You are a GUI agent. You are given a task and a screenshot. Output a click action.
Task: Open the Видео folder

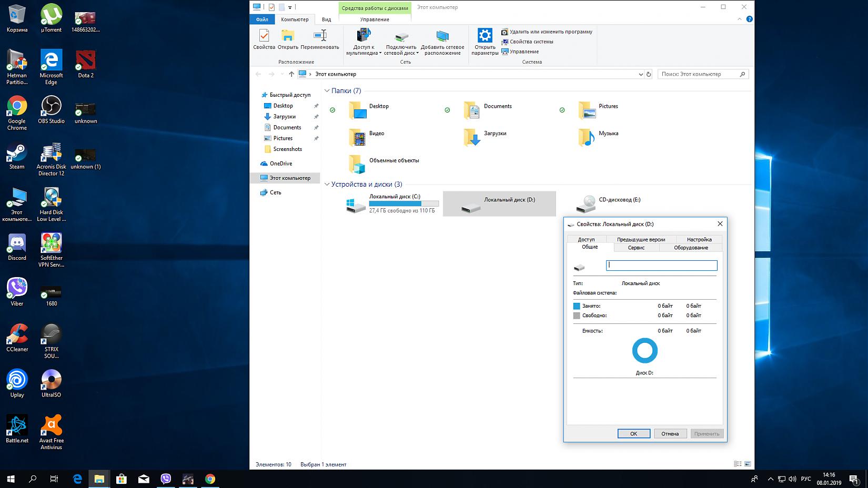coord(358,137)
